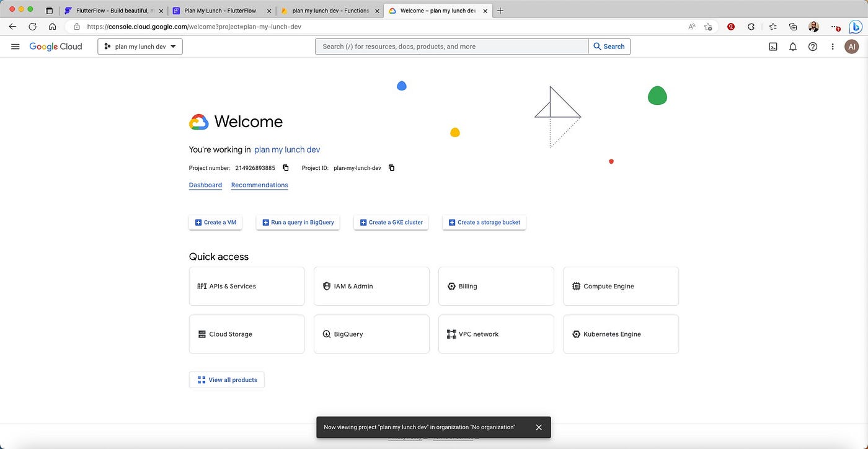
Task: Open the IAM & Admin card
Action: click(371, 287)
